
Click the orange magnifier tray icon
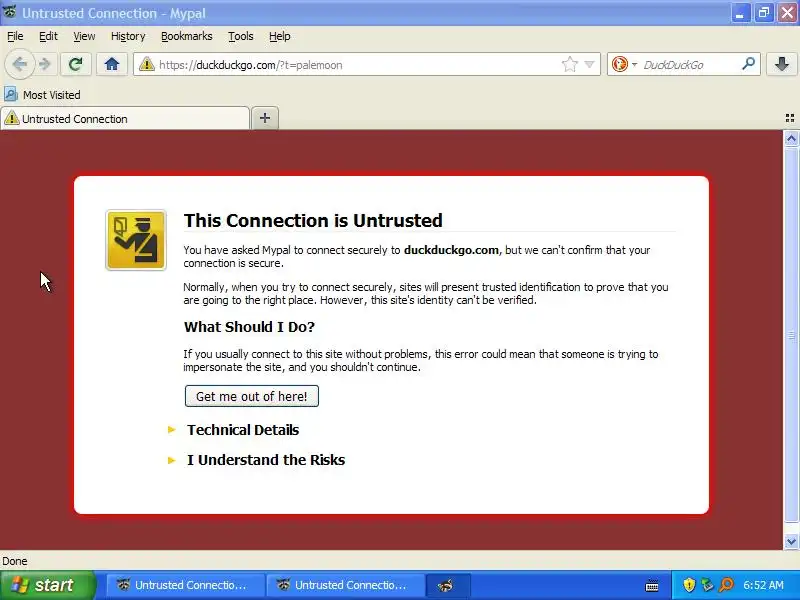[x=726, y=585]
